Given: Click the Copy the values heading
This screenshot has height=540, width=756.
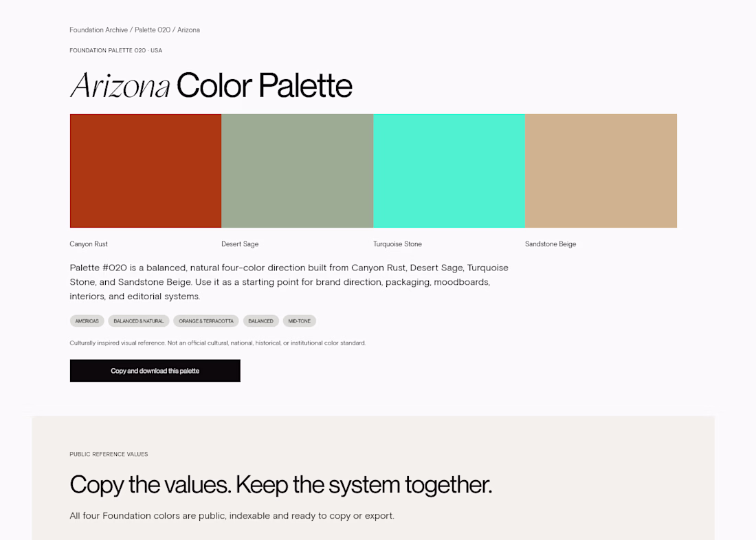Looking at the screenshot, I should coord(280,484).
